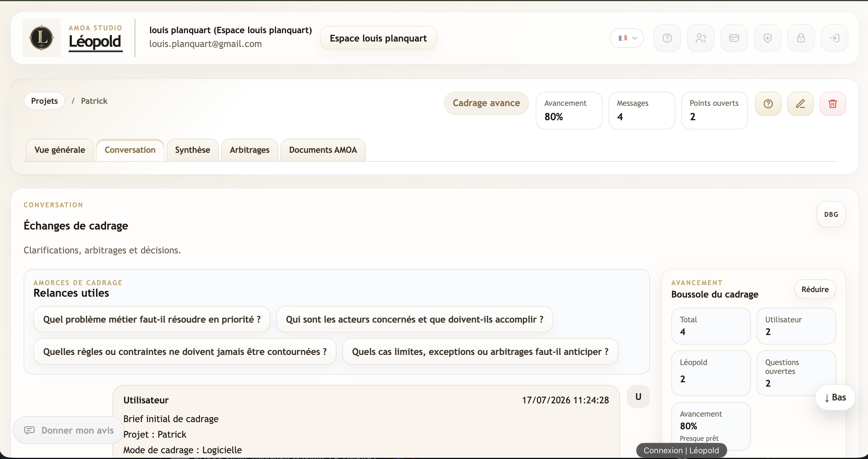Open the users management icon

(x=700, y=38)
